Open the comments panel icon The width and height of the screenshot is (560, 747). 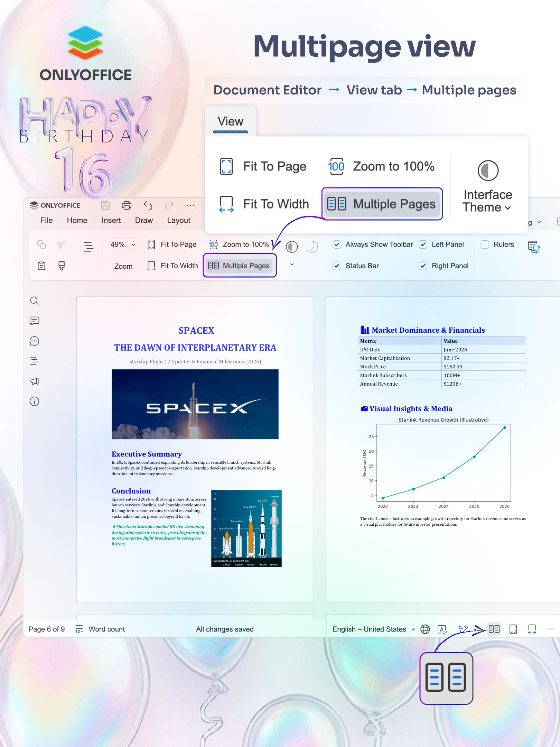(34, 321)
